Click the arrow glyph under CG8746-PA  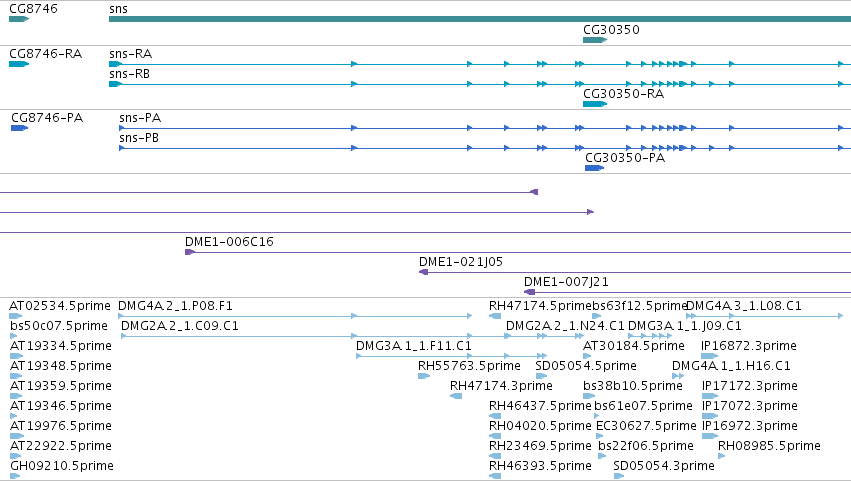pyautogui.click(x=20, y=128)
